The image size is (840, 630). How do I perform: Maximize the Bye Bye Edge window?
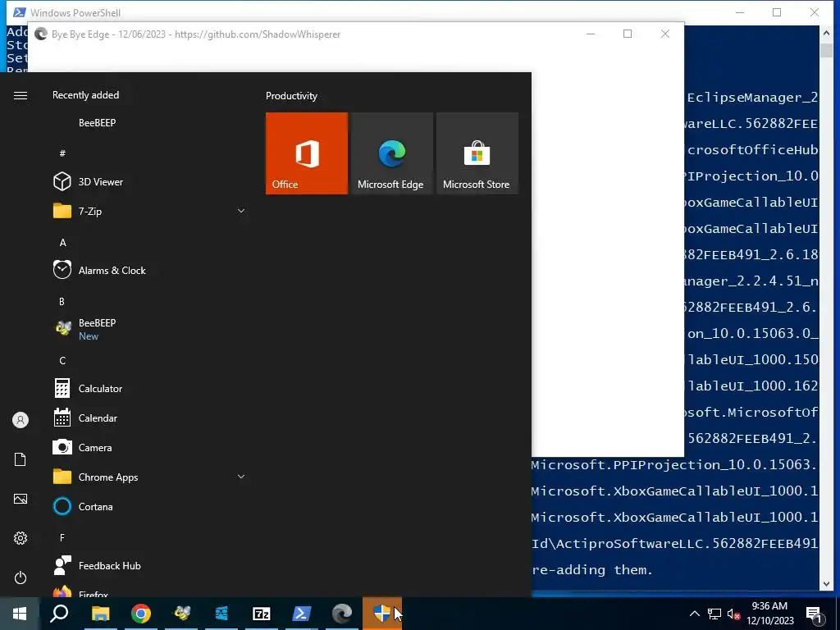[628, 34]
